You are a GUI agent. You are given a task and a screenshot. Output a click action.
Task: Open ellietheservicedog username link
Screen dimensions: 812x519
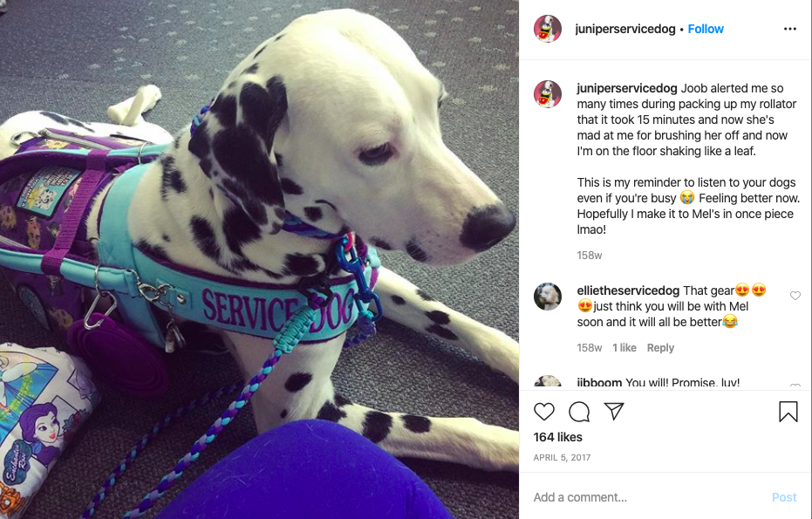pyautogui.click(x=628, y=290)
